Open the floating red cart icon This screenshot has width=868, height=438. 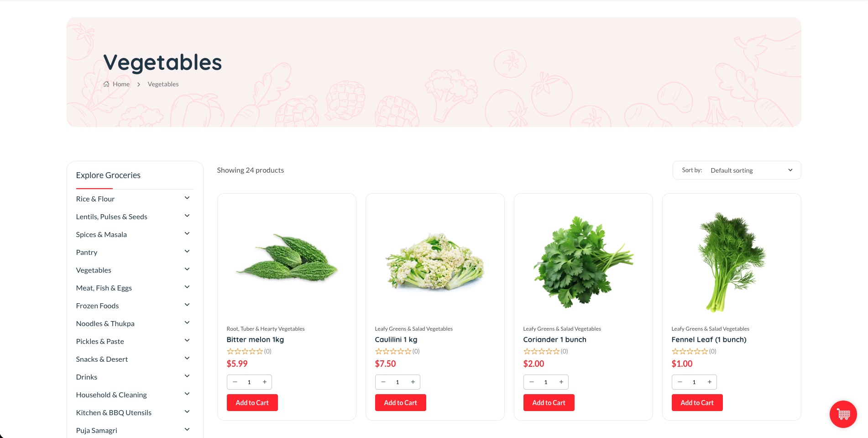[843, 414]
